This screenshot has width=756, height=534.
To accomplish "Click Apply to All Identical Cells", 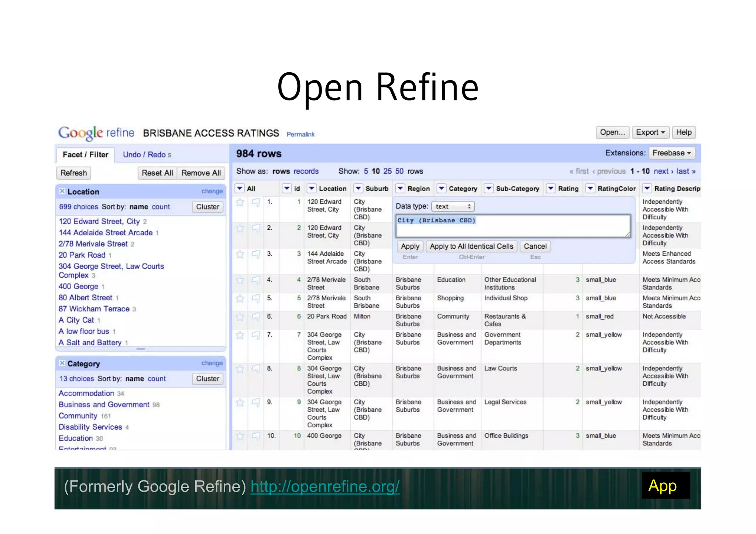I will (x=471, y=246).
